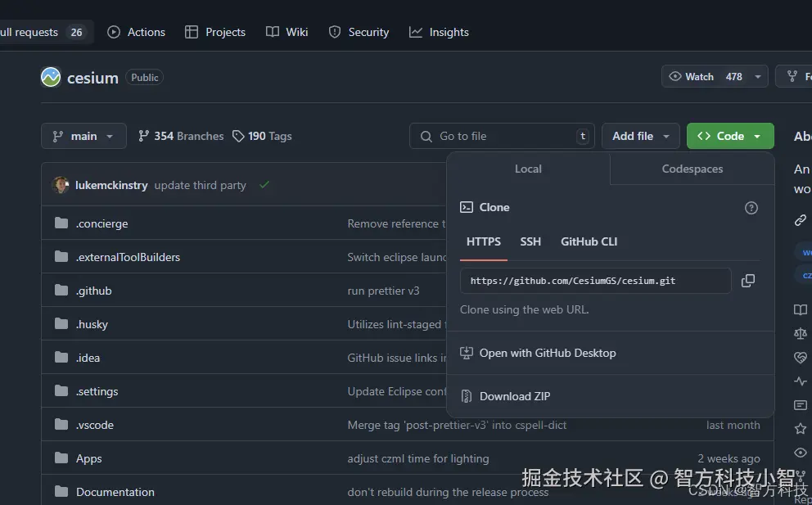This screenshot has width=812, height=505.
Task: Open the cesium repository name link
Action: point(92,78)
